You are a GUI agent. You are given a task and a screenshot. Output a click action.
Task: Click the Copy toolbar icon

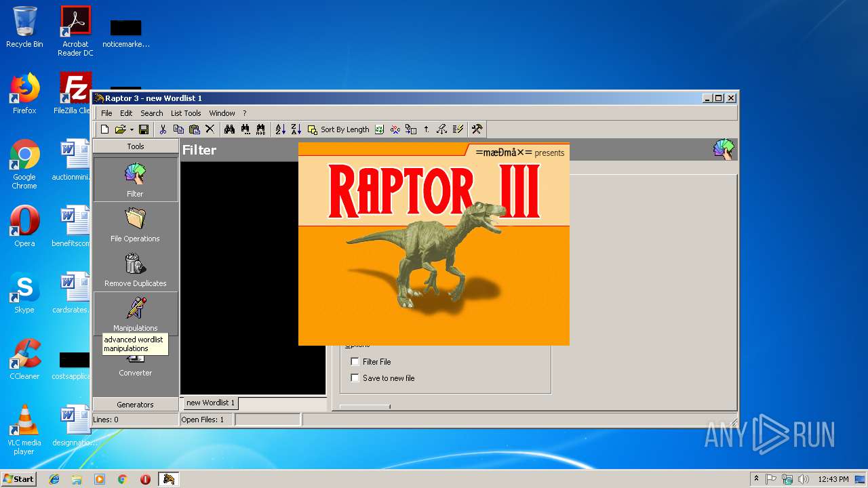[x=178, y=129]
